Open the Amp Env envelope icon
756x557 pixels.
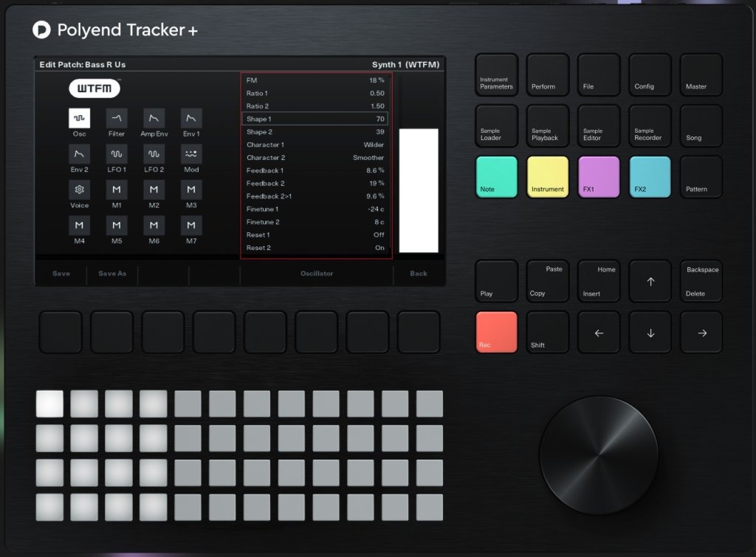(154, 118)
